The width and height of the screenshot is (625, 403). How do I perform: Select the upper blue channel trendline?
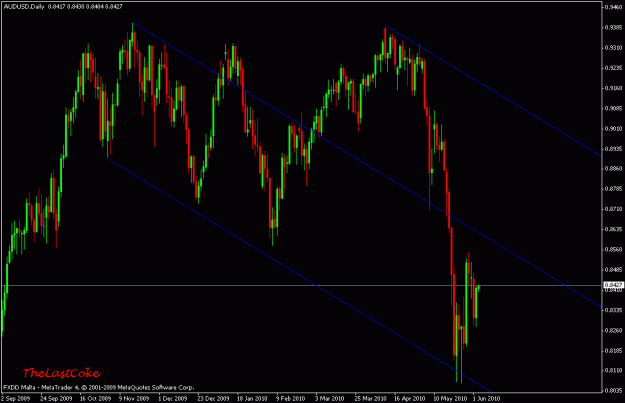493,91
